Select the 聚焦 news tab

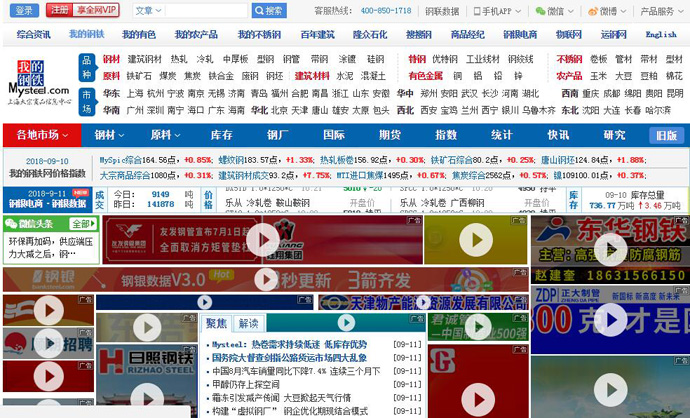pos(217,324)
